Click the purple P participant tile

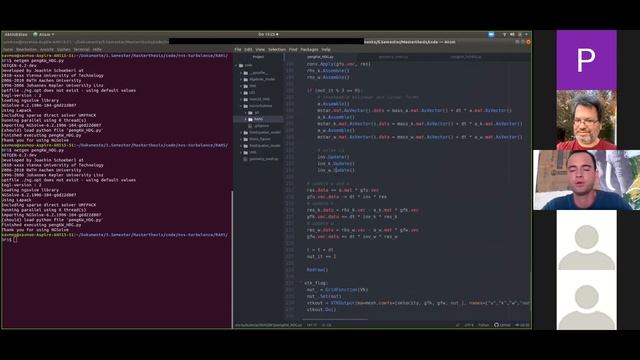tap(587, 60)
